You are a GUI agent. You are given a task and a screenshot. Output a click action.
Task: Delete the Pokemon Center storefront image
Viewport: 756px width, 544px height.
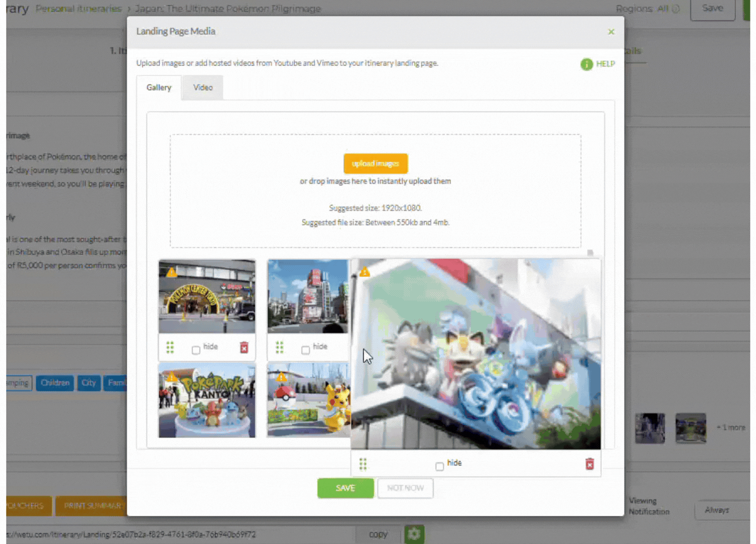(x=244, y=347)
